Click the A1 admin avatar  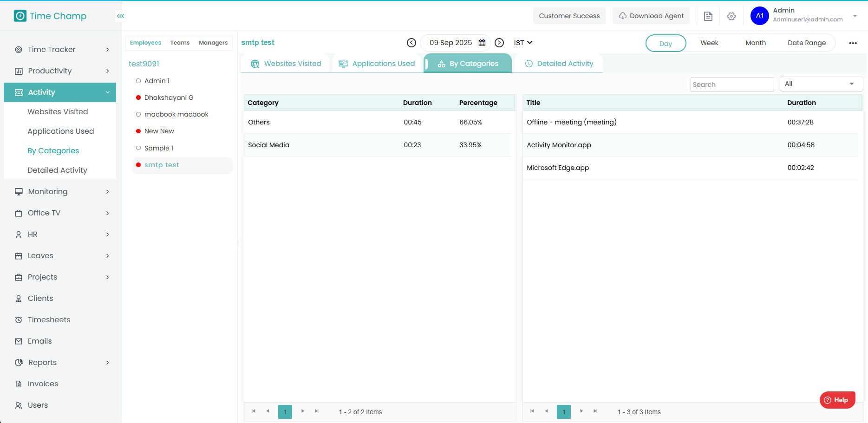tap(759, 16)
